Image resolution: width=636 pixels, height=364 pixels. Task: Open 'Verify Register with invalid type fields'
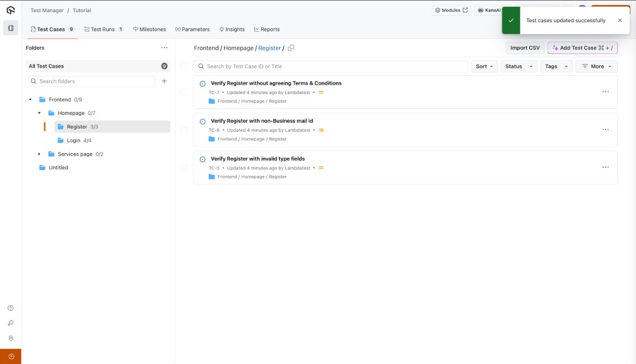[258, 158]
